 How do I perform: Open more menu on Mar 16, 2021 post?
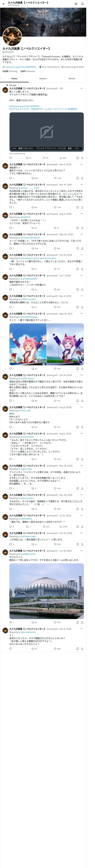click(82, 185)
